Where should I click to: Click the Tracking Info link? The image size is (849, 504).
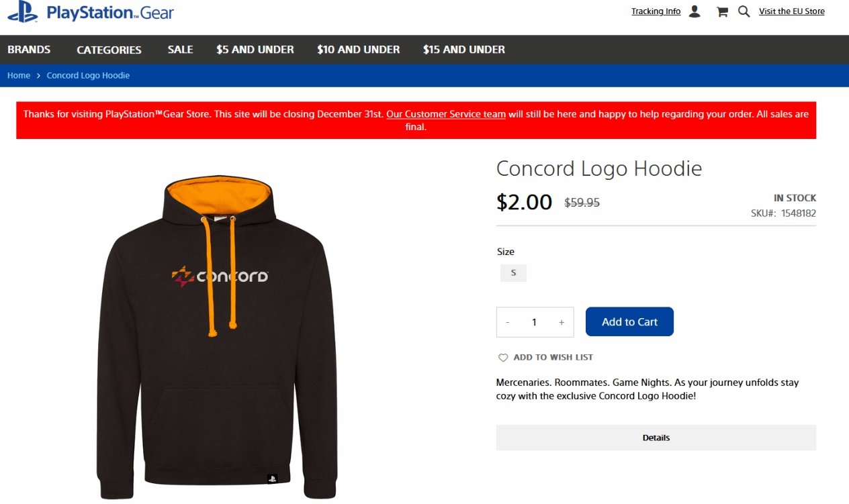point(656,11)
